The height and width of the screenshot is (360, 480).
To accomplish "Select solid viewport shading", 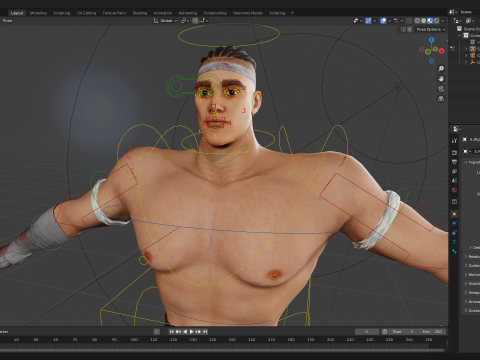I will 424,21.
